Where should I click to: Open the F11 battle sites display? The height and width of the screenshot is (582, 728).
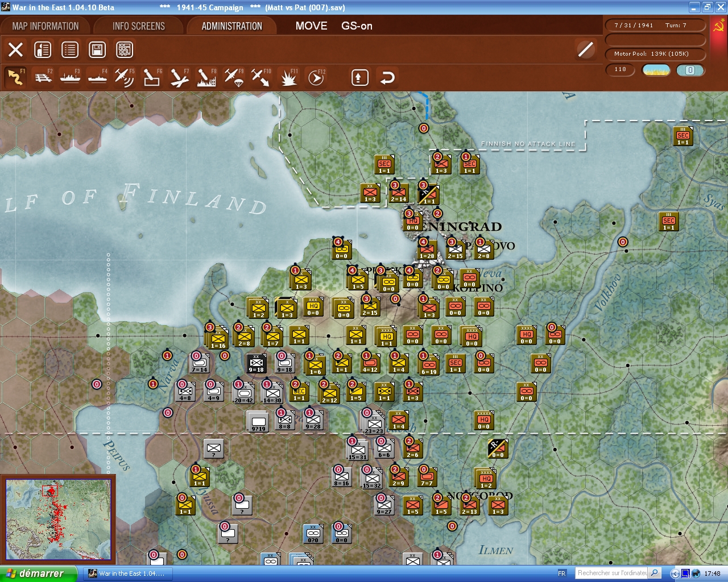click(x=289, y=77)
